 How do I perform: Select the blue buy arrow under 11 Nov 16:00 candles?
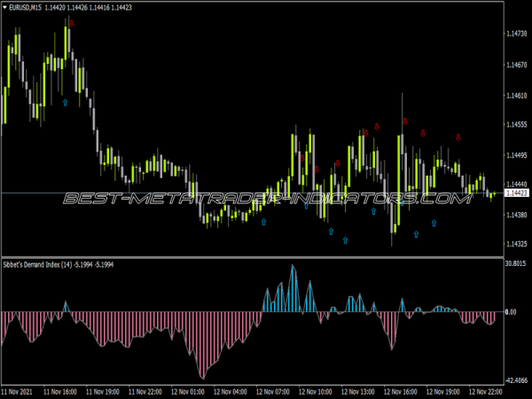65,102
